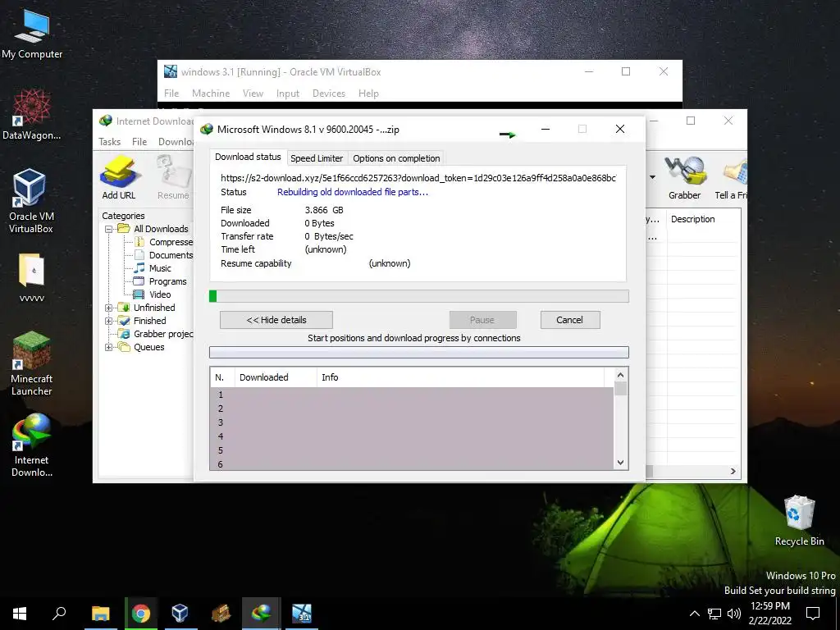
Task: Select the Video category
Action: [153, 294]
